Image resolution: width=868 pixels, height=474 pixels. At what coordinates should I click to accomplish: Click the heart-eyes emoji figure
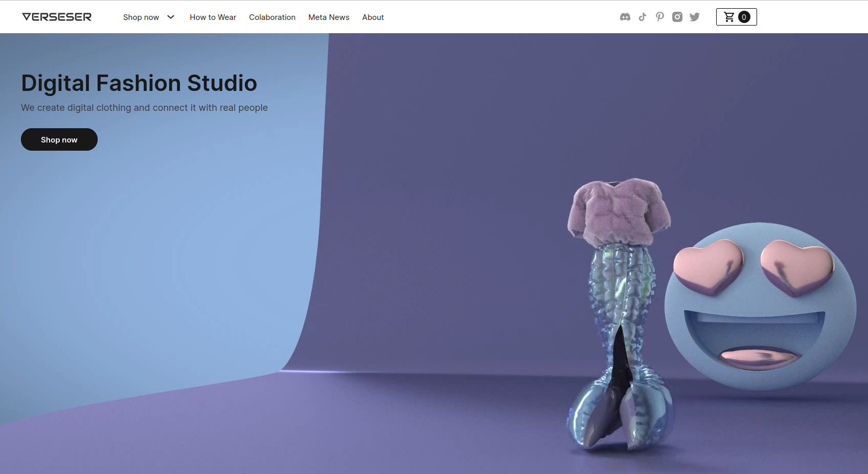pyautogui.click(x=760, y=306)
